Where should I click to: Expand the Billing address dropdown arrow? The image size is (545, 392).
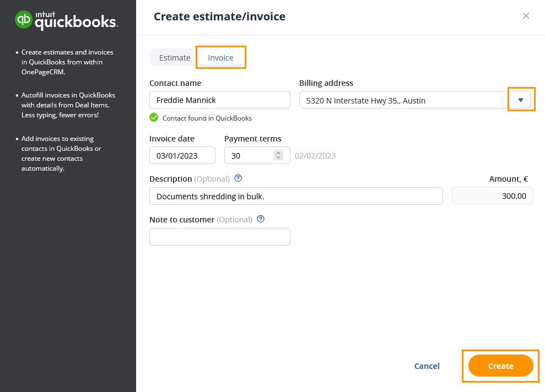point(521,100)
